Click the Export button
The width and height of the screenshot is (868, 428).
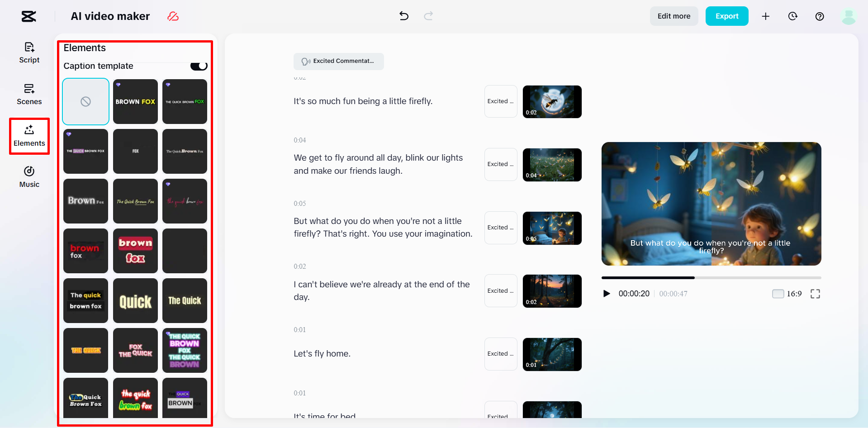click(x=727, y=16)
